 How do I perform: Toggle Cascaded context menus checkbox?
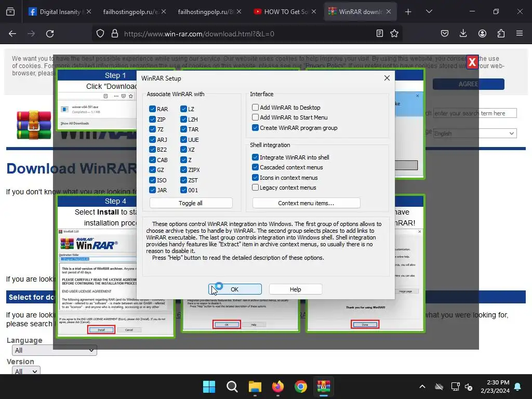tap(255, 167)
